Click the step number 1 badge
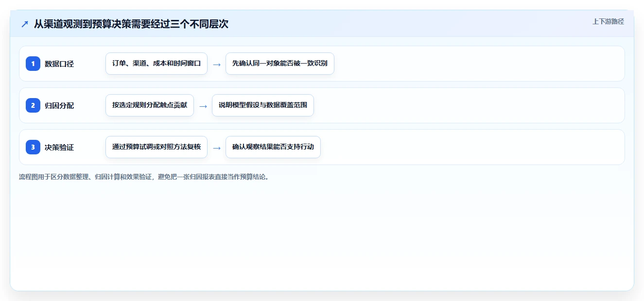644x301 pixels. point(33,64)
